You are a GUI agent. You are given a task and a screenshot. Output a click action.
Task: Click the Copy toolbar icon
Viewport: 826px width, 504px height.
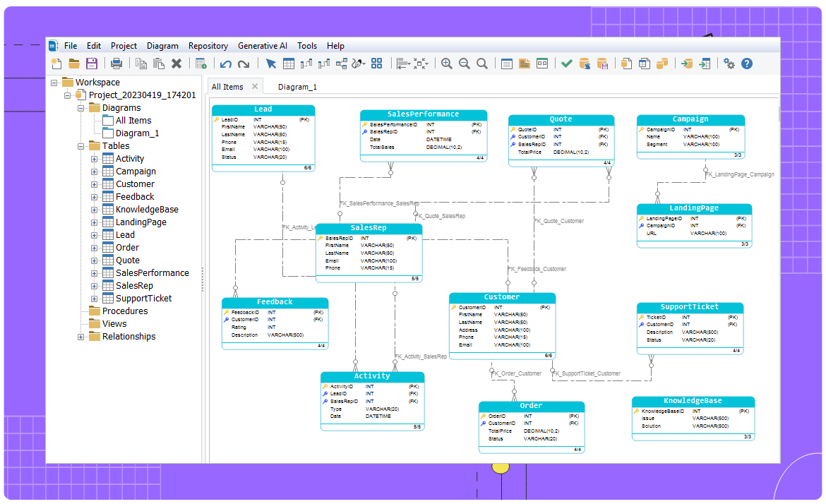click(x=140, y=64)
